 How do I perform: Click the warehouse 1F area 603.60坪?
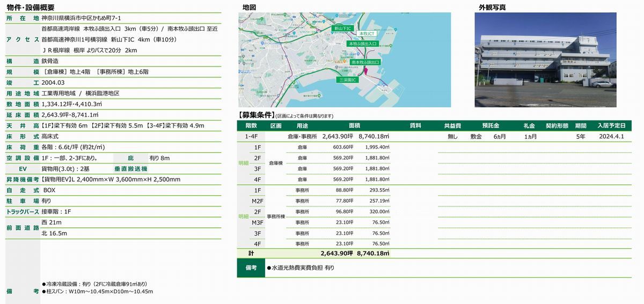(343, 147)
